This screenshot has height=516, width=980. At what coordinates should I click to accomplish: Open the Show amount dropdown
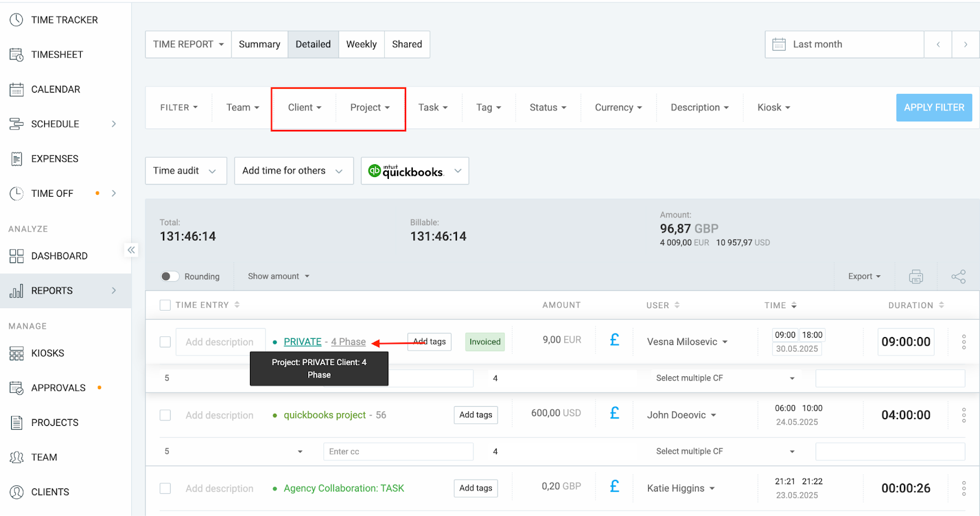coord(279,276)
